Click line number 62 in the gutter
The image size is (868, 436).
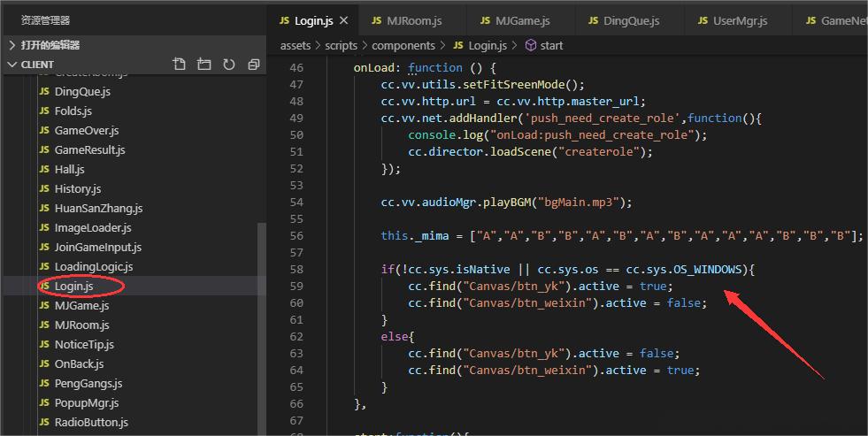click(x=296, y=336)
